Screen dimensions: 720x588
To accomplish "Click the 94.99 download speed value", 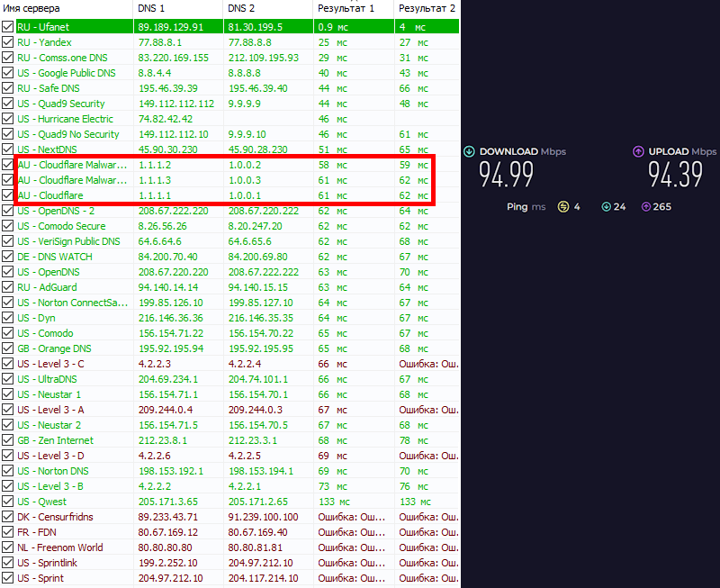I will (506, 176).
